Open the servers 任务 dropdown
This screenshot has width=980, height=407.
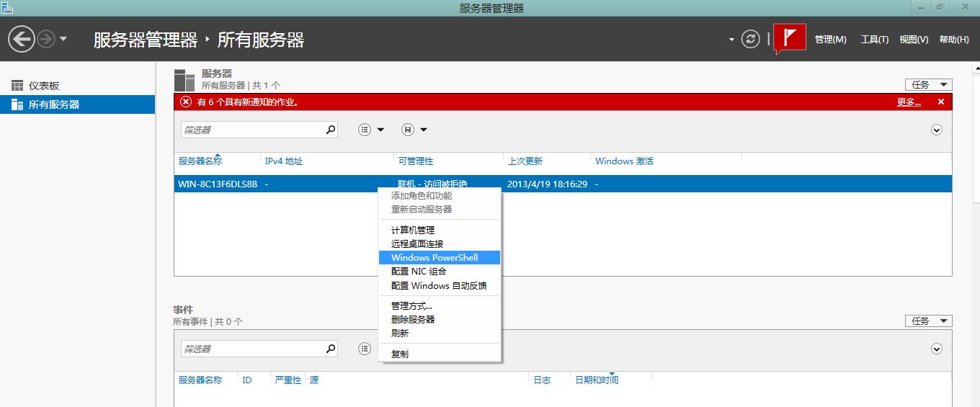[928, 85]
